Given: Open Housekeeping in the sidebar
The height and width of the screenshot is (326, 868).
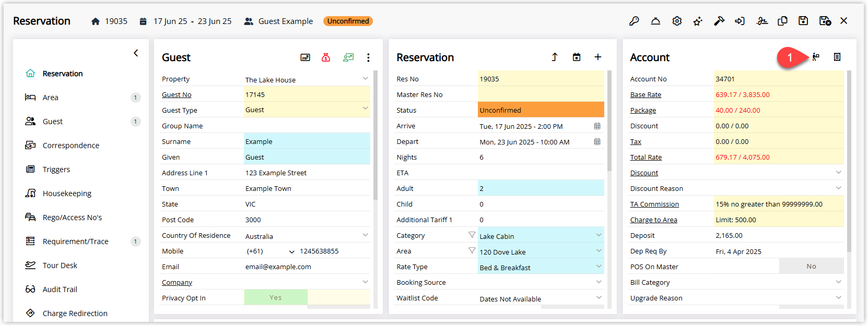Looking at the screenshot, I should point(67,194).
